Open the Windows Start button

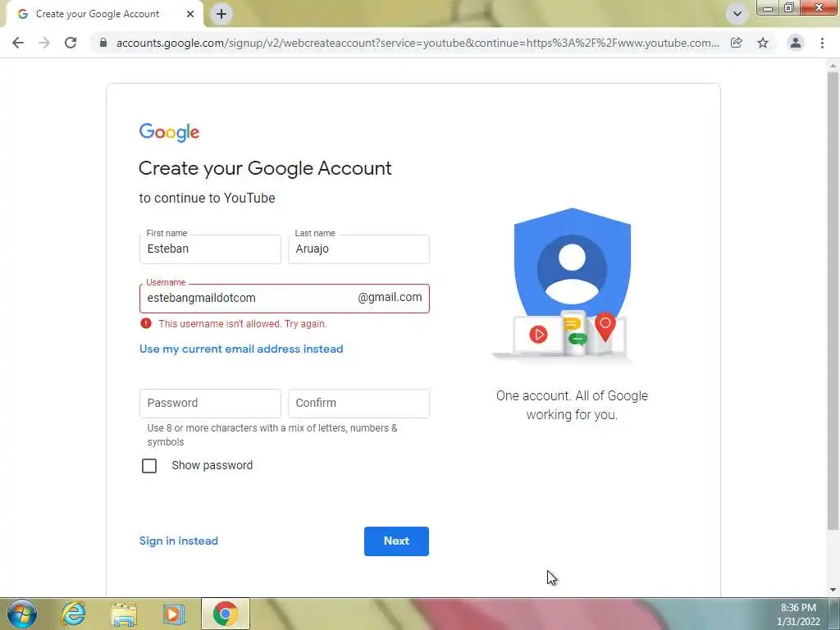pyautogui.click(x=22, y=614)
